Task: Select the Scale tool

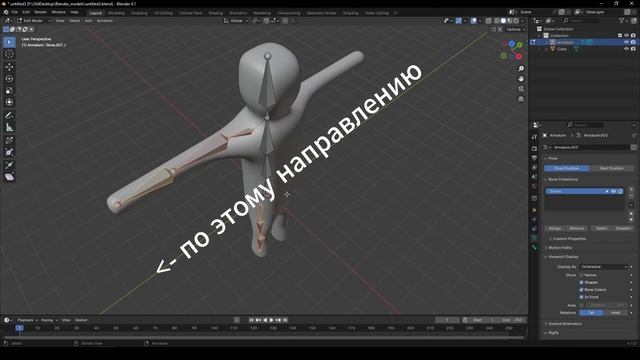Action: pyautogui.click(x=9, y=91)
